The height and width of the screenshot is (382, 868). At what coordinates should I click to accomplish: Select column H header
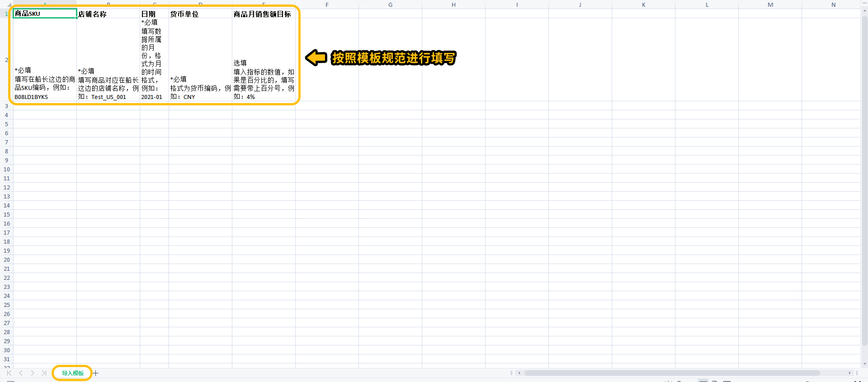tap(453, 5)
